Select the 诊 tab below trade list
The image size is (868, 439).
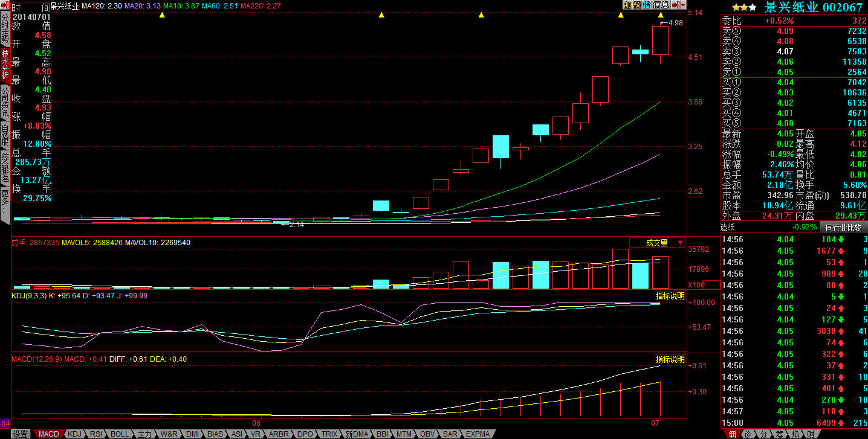click(748, 434)
